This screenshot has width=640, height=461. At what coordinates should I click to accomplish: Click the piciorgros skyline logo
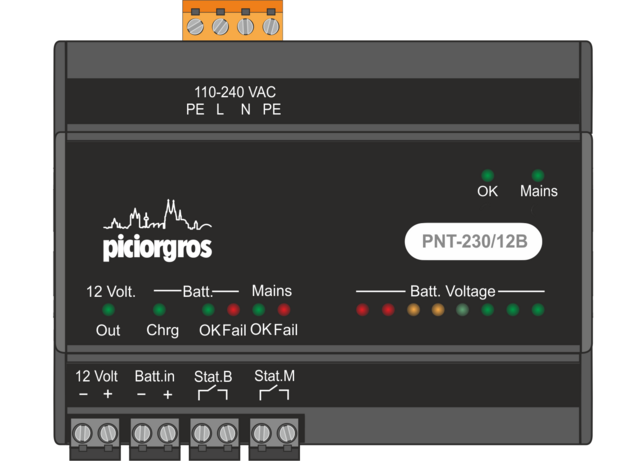pyautogui.click(x=157, y=231)
